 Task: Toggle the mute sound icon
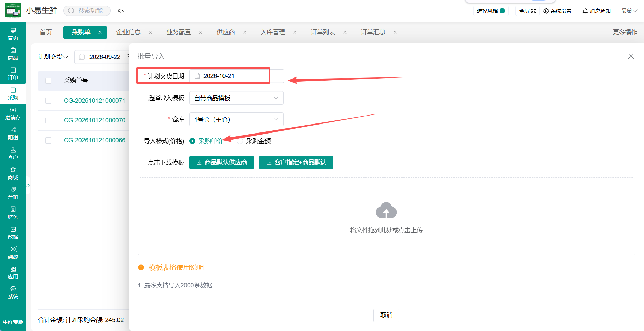point(121,11)
